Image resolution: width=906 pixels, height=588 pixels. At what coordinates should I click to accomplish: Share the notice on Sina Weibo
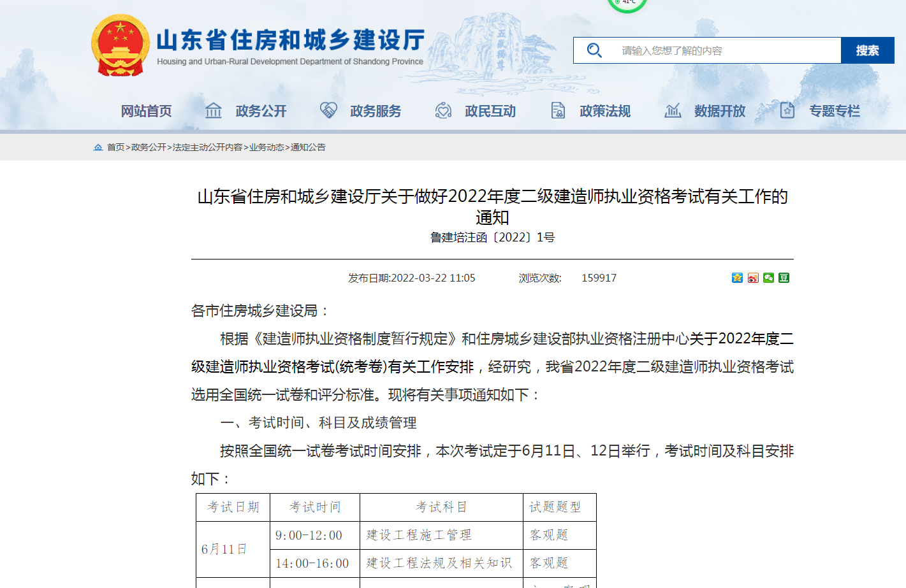(753, 278)
